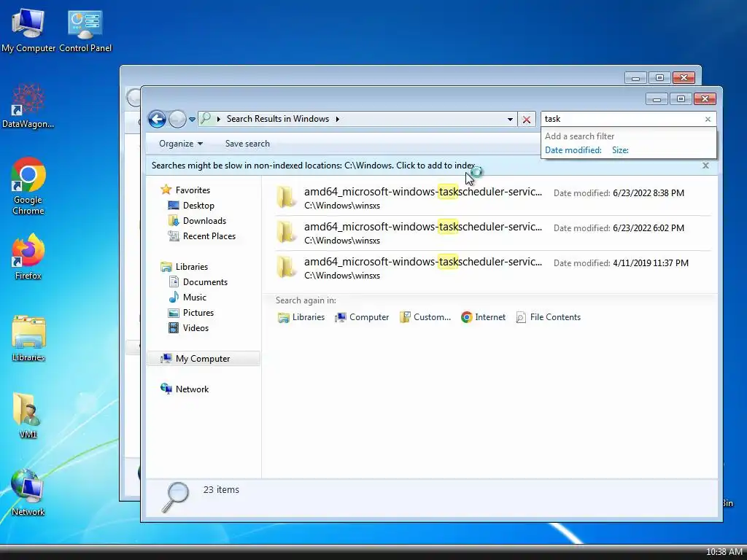Viewport: 747px width, 560px height.
Task: Click the grayed-out Forward arrow button
Action: coord(177,119)
